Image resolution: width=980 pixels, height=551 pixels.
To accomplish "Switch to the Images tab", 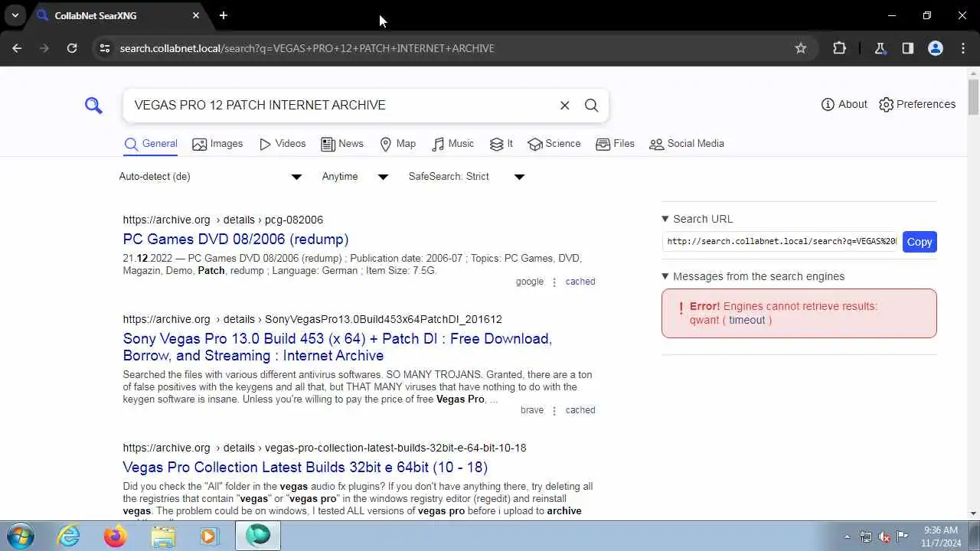I will coord(217,144).
